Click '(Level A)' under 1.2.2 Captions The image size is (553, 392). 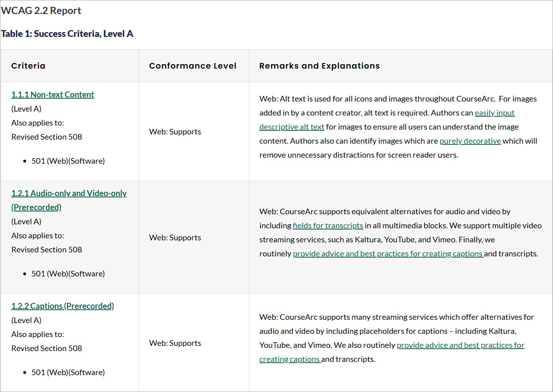26,321
